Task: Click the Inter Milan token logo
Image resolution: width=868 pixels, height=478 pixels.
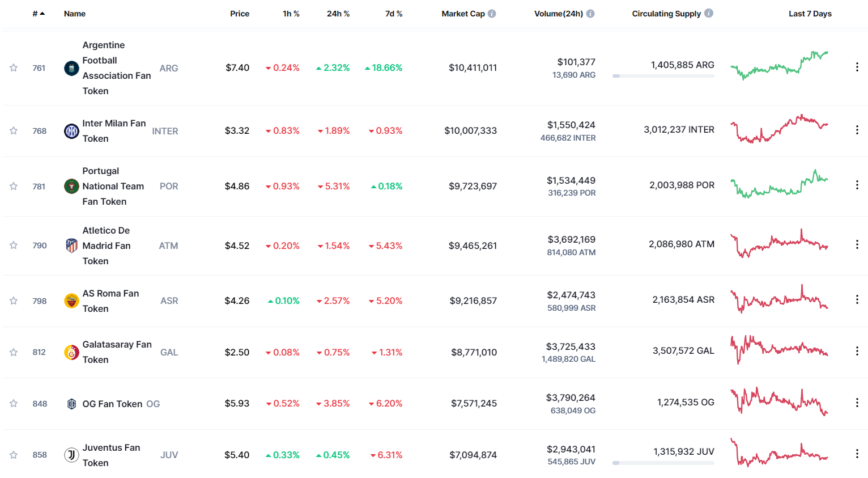Action: tap(71, 132)
